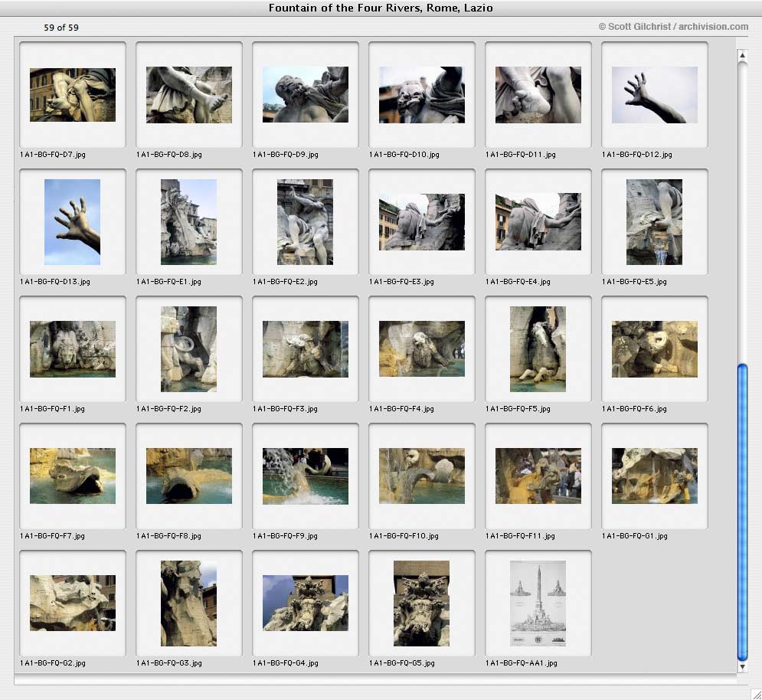This screenshot has width=762, height=700.
Task: Click the window resize grip corner
Action: coord(756,694)
